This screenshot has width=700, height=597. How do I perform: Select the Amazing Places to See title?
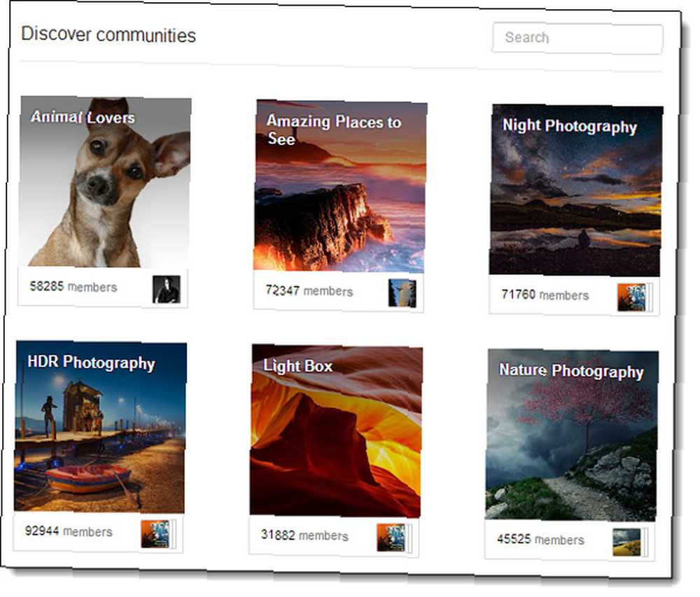tap(333, 129)
